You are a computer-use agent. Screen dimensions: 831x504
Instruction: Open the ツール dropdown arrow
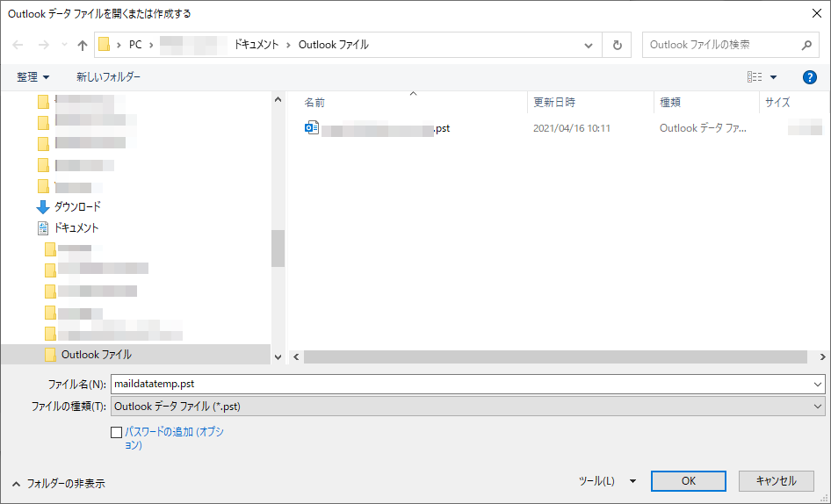632,481
